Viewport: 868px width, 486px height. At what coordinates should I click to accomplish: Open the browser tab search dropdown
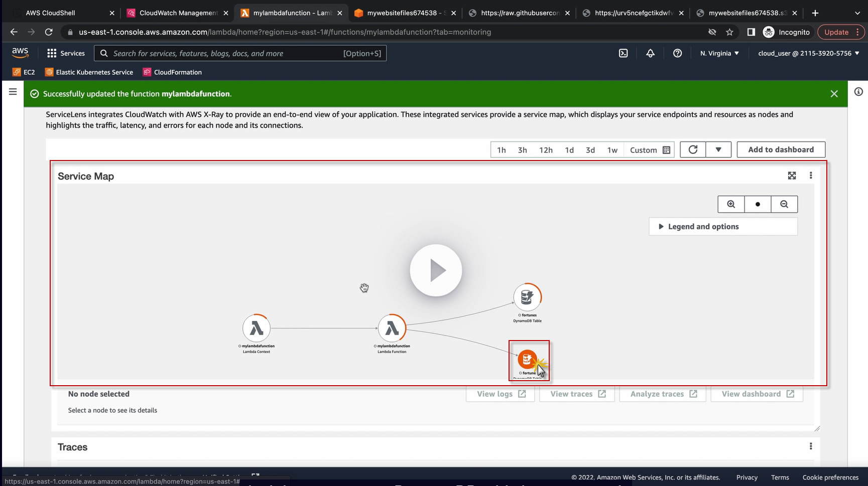(857, 13)
